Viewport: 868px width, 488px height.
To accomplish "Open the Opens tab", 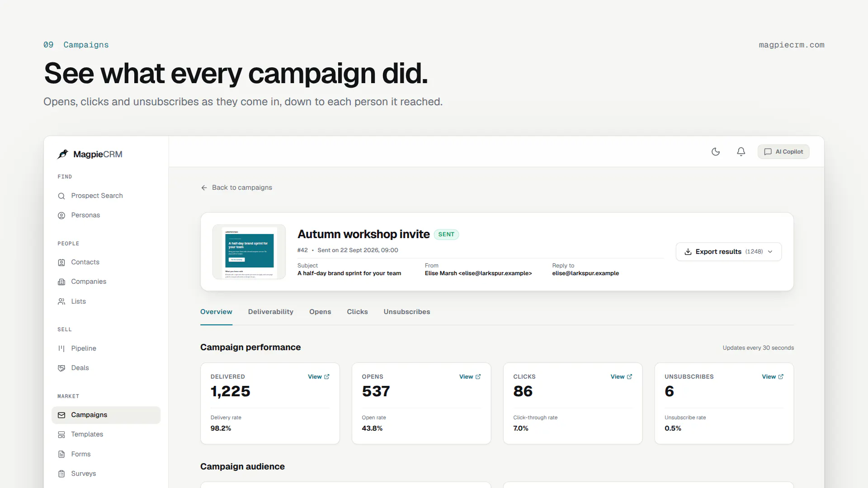I will pos(320,312).
